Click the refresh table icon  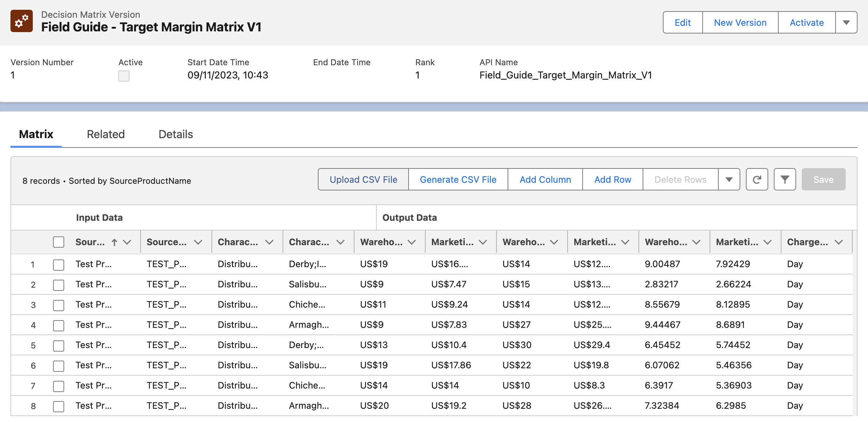pyautogui.click(x=757, y=180)
